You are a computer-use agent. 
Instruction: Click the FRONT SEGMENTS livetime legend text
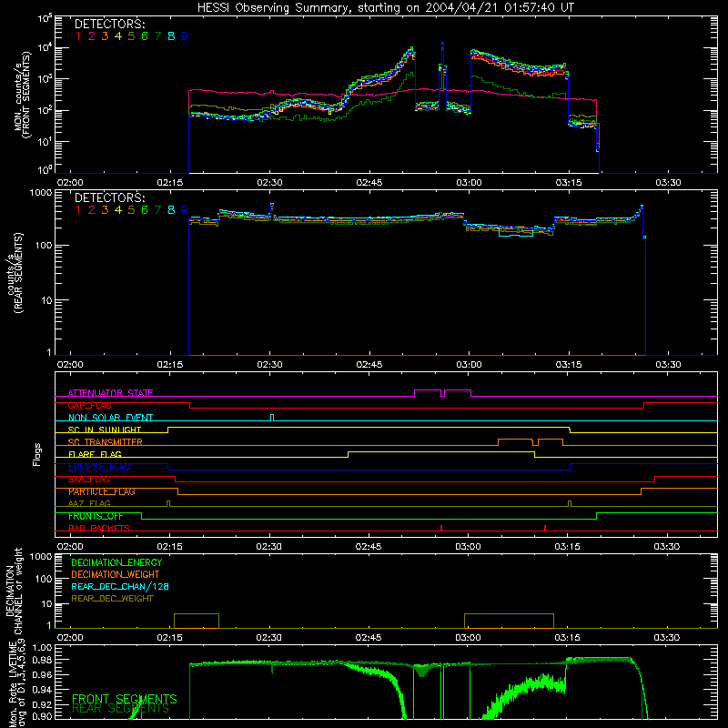click(x=125, y=699)
